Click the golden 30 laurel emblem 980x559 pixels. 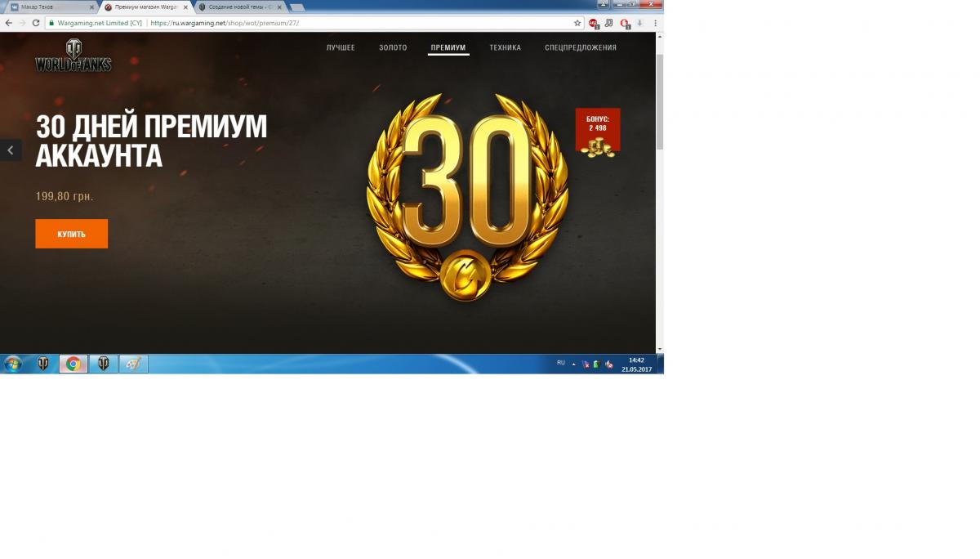467,195
